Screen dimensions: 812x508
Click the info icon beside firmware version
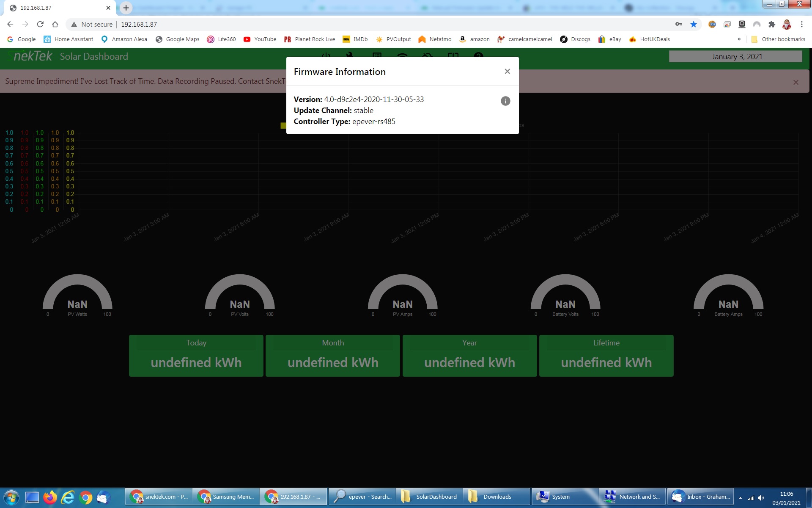point(505,101)
